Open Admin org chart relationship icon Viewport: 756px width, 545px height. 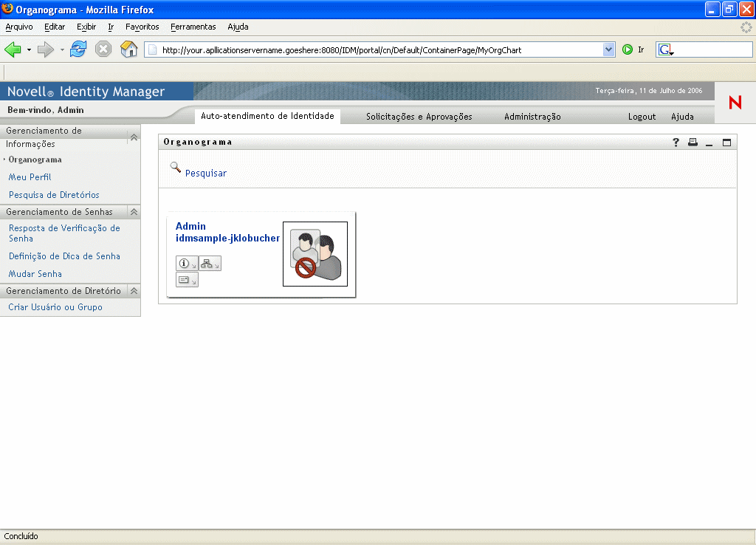coord(210,264)
